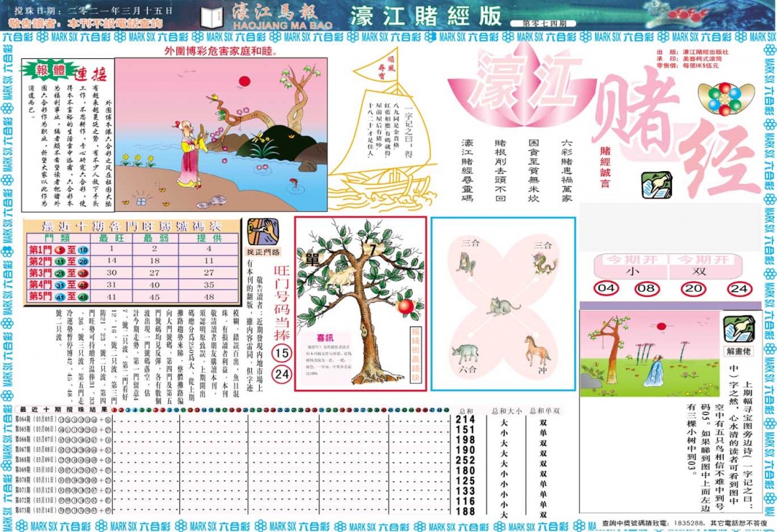The height and width of the screenshot is (532, 777).
Task: Expand the 今期开 双 panel
Action: pos(699,270)
